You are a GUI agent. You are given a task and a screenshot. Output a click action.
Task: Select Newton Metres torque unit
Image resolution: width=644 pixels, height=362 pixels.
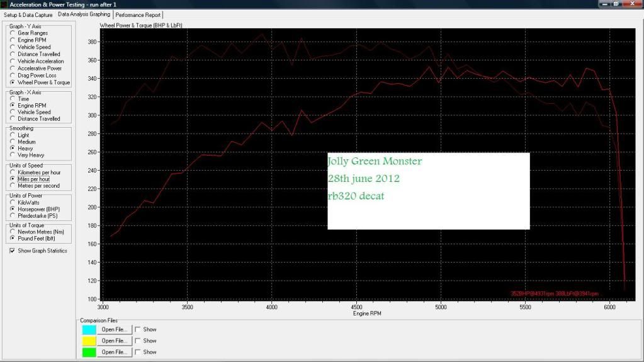tap(13, 232)
